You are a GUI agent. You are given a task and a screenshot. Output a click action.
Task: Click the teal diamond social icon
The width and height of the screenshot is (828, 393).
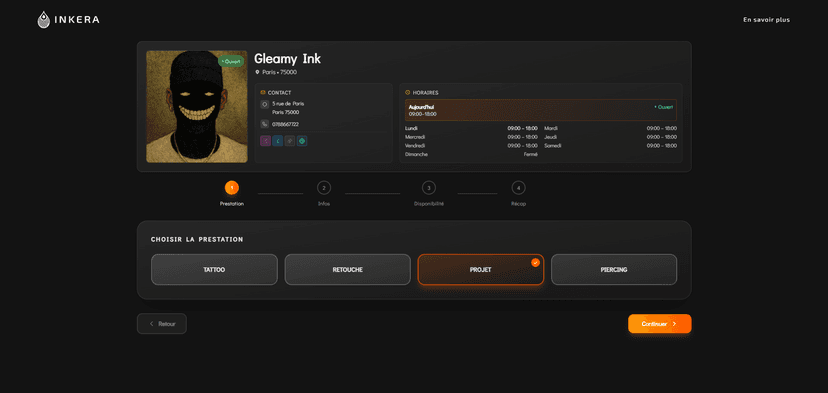[x=302, y=141]
